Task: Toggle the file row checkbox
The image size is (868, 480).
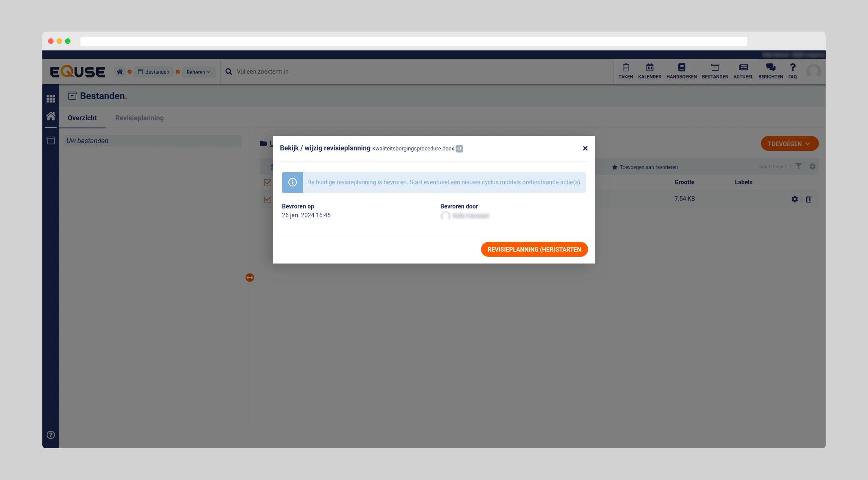Action: click(268, 199)
